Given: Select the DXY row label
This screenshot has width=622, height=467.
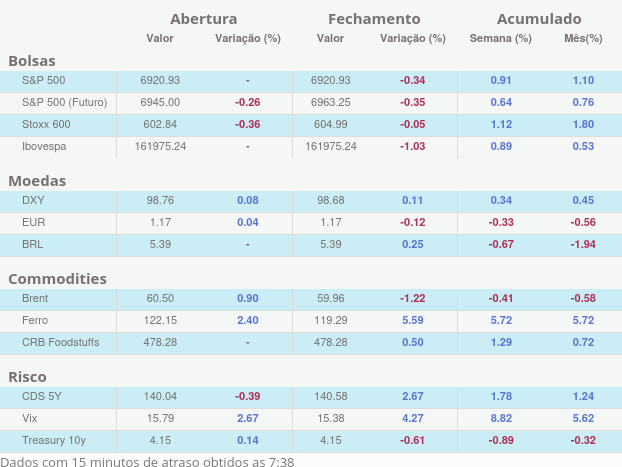Looking at the screenshot, I should [x=33, y=200].
